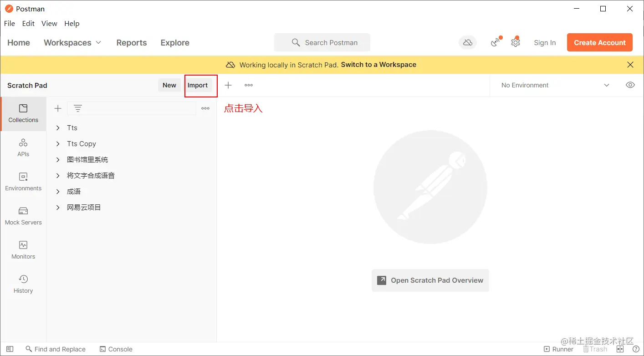The image size is (644, 356).
Task: Go to the Explore nav item
Action: [x=175, y=43]
